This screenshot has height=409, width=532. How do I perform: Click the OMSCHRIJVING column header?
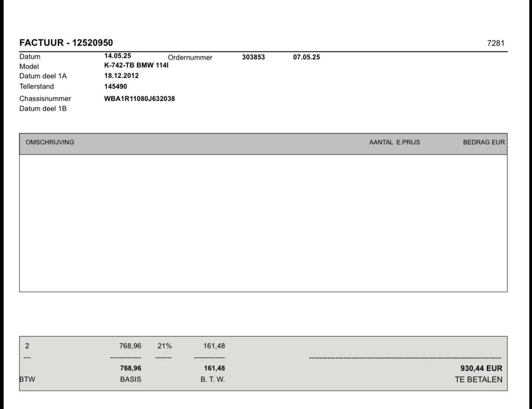point(50,142)
